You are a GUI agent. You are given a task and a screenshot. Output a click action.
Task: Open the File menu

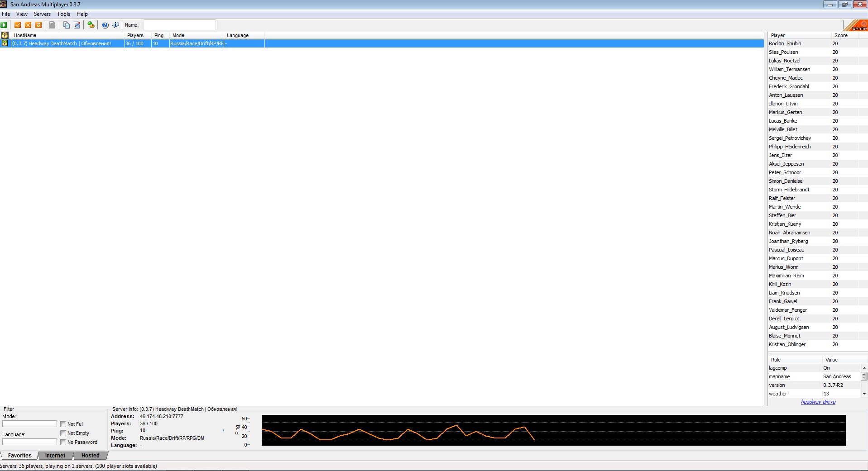click(6, 14)
